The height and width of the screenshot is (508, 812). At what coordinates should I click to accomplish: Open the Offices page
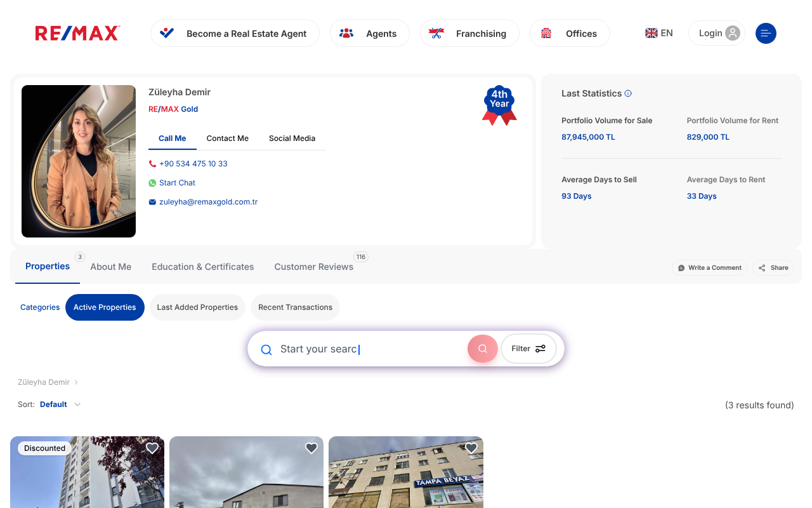coord(570,33)
